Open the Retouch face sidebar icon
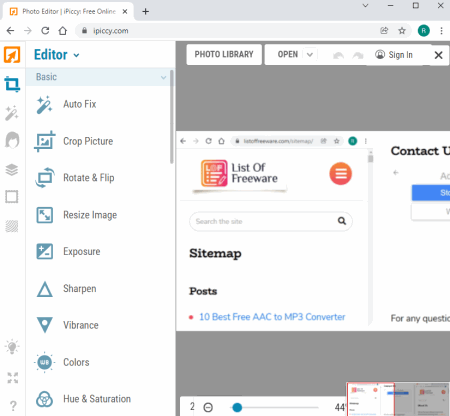 [12, 140]
